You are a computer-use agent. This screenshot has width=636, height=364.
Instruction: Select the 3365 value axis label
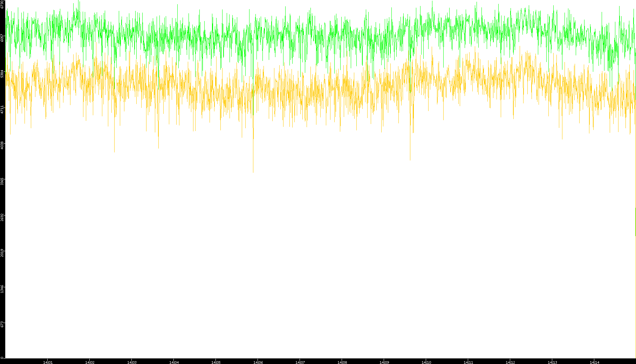click(2, 181)
